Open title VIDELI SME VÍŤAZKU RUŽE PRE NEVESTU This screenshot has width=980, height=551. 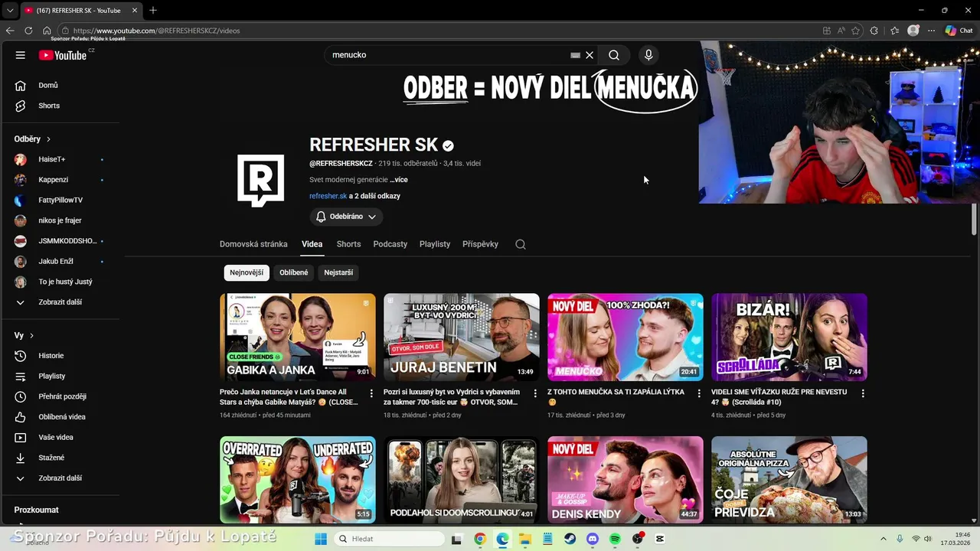point(779,396)
